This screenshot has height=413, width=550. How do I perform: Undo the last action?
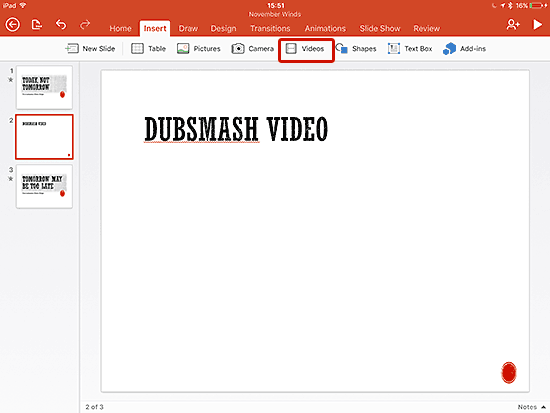pyautogui.click(x=61, y=25)
